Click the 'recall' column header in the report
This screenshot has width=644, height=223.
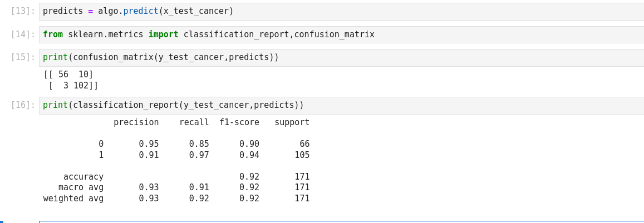(194, 122)
